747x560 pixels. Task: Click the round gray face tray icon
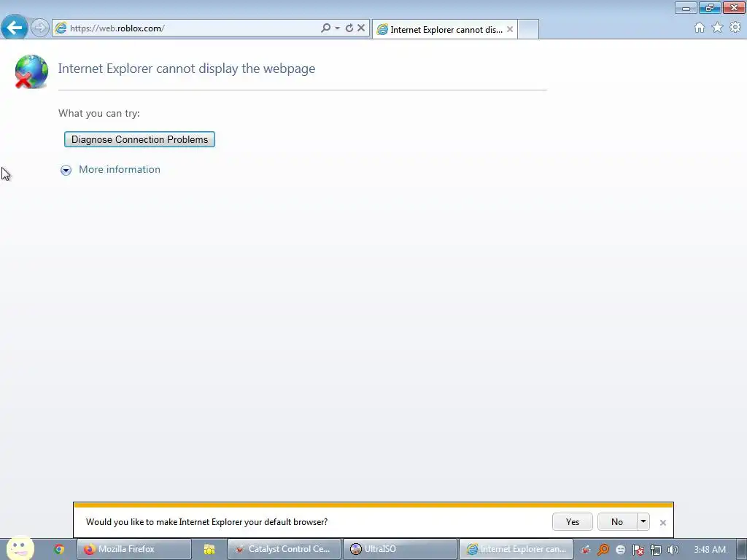pyautogui.click(x=620, y=550)
